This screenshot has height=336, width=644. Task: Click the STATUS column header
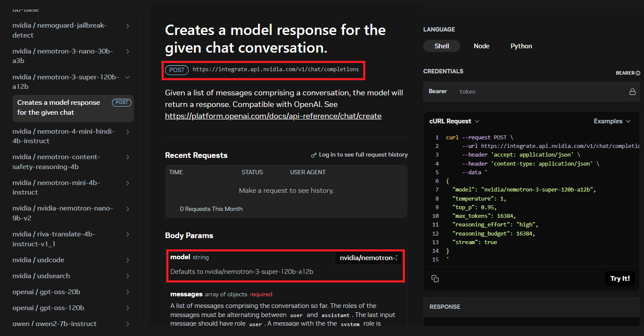pos(252,172)
